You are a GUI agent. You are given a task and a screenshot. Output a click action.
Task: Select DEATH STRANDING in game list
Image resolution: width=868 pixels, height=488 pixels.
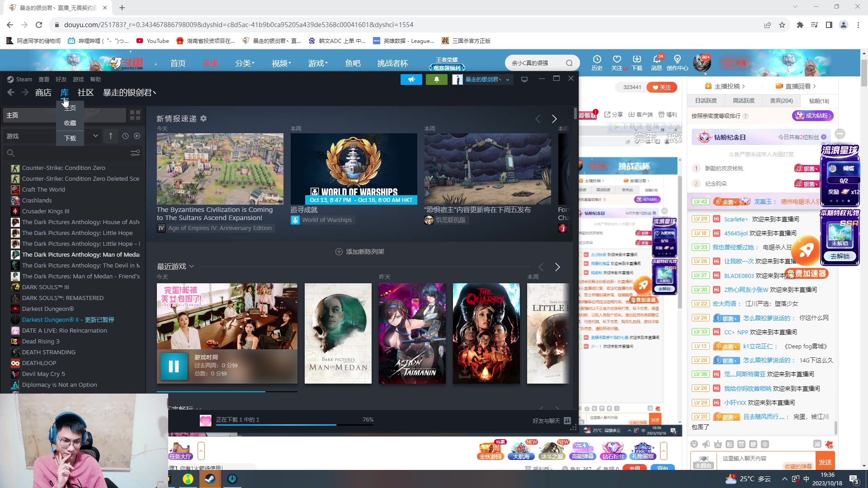(x=49, y=352)
